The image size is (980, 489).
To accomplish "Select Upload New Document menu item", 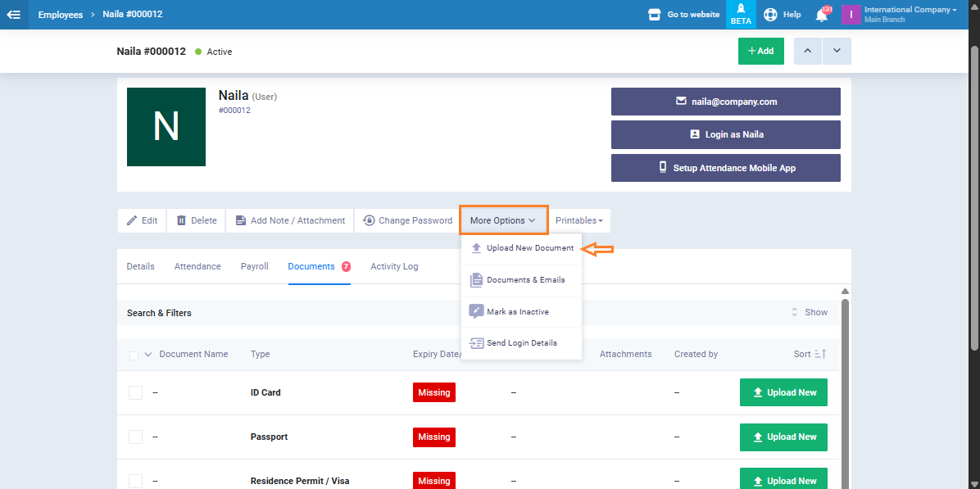I will [529, 248].
